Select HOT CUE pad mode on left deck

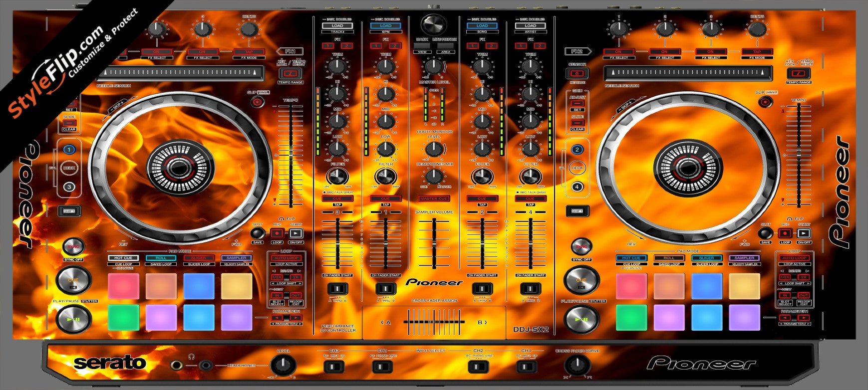[123, 258]
